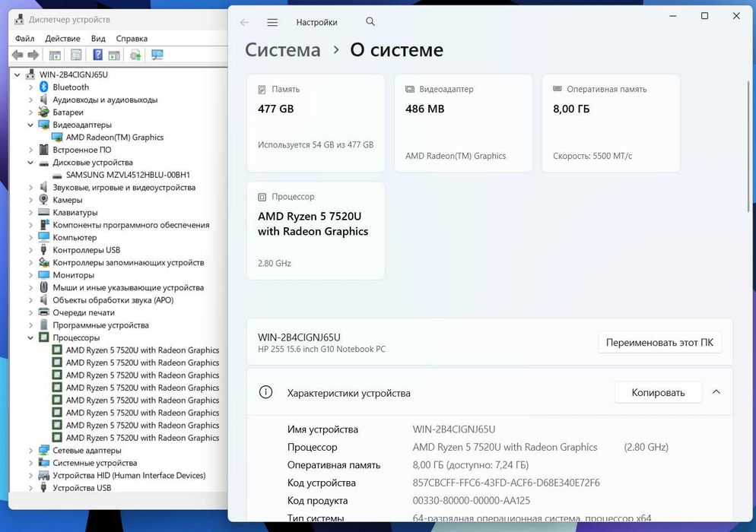Go back with Device Manager toolbar arrow

pyautogui.click(x=17, y=55)
